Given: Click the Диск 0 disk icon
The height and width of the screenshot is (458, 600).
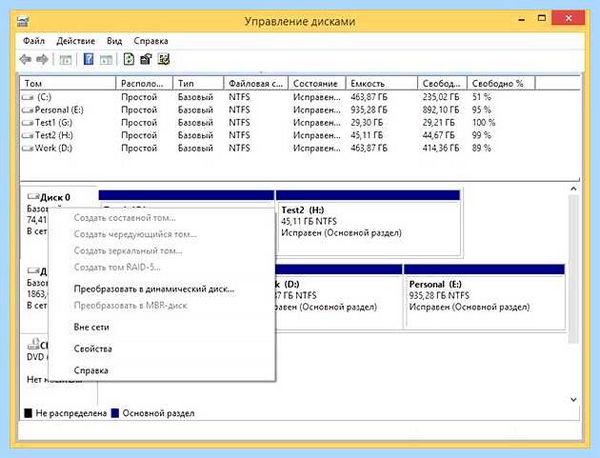Looking at the screenshot, I should click(33, 197).
